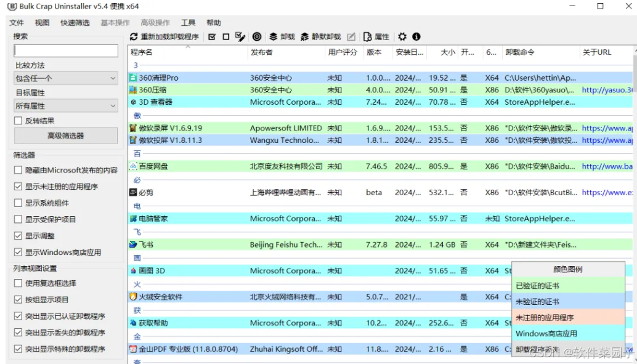Open the 必剪 URL link
Screen dimensions: 637x364
point(607,192)
